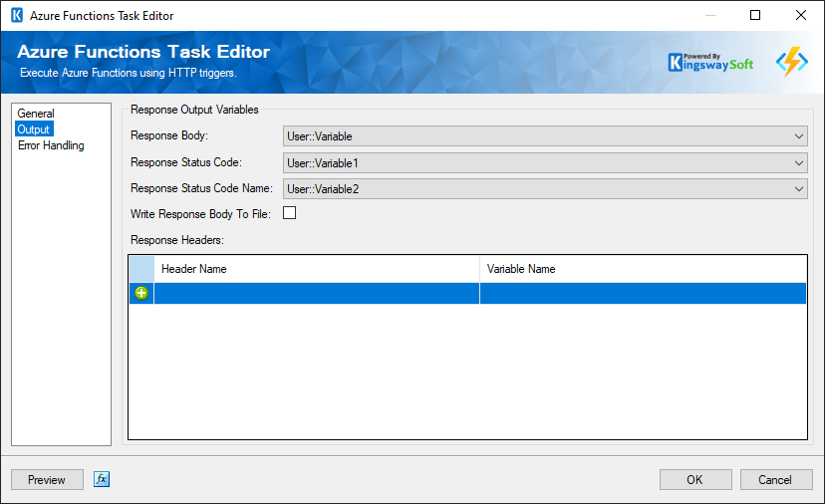Screen dimensions: 825x504
Task: Click the green add header row icon
Action: 141,293
